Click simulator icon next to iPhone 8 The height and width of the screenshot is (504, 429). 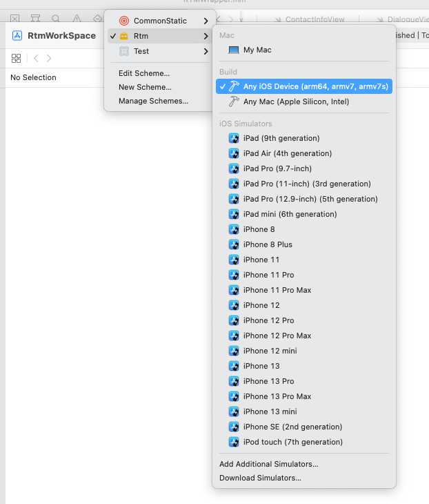(234, 229)
